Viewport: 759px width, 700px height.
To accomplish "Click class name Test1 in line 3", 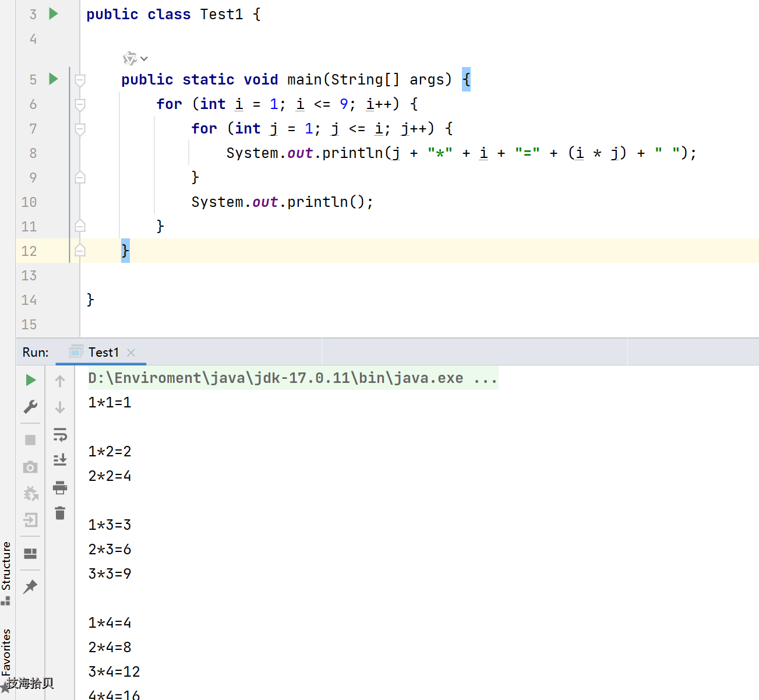I will tap(221, 14).
